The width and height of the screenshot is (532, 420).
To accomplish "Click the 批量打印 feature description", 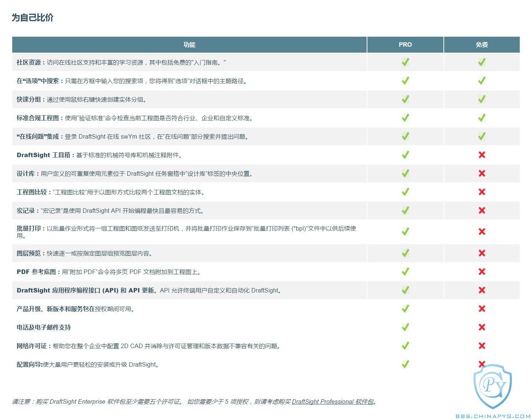I will tap(186, 232).
